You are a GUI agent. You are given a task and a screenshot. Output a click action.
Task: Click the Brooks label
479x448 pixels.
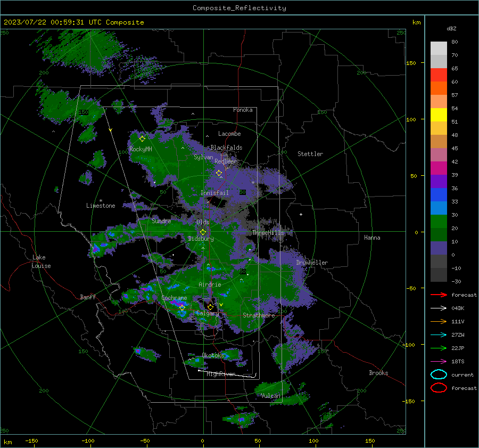pos(378,373)
